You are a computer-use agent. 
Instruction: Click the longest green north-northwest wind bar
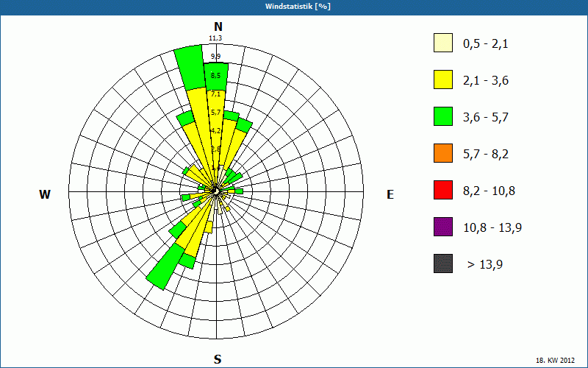(191, 68)
